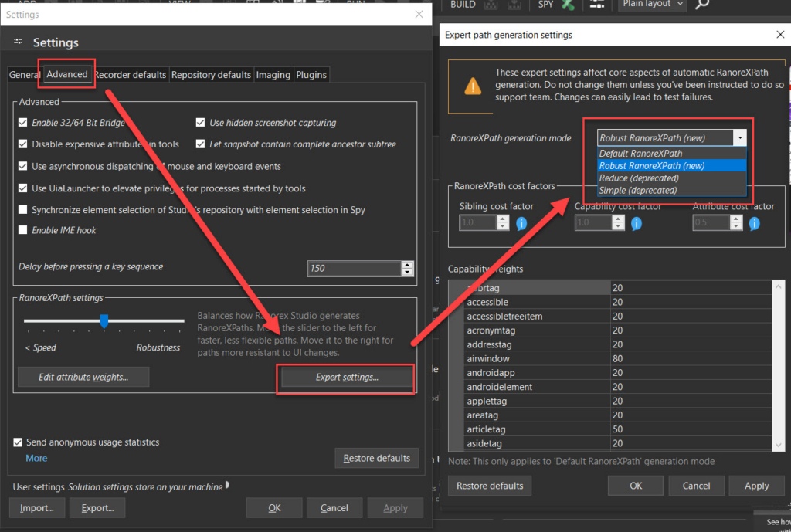791x532 pixels.
Task: Show info for Sibling cost factor
Action: point(521,223)
